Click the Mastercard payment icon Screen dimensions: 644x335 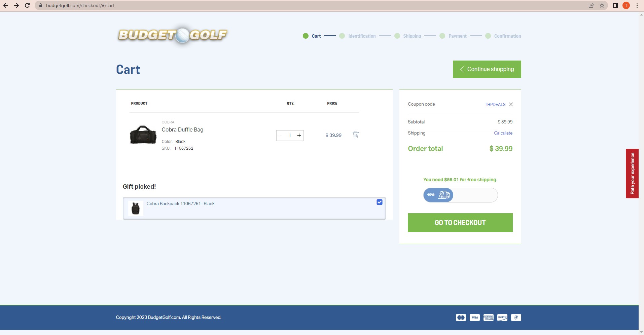pyautogui.click(x=461, y=318)
